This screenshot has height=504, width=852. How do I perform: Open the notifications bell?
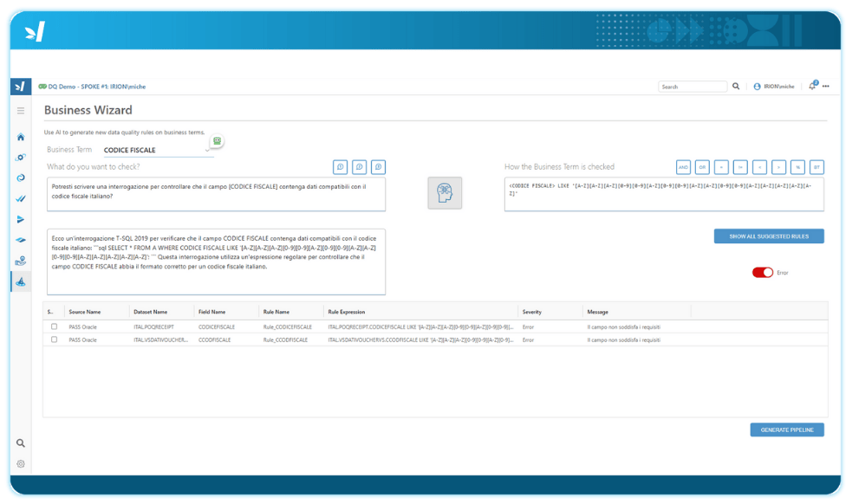coord(812,86)
